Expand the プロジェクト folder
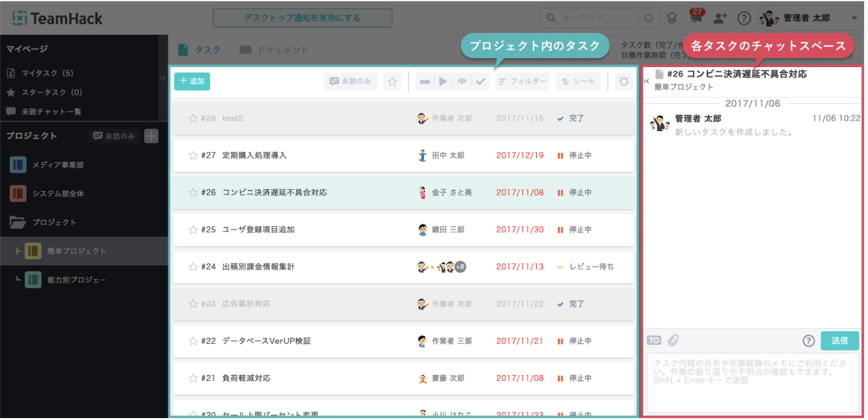This screenshot has height=420, width=868. (18, 222)
